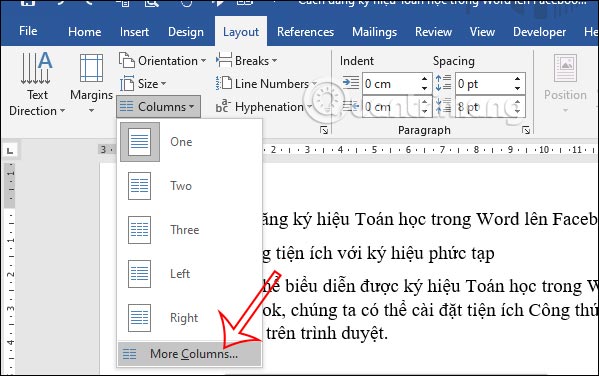Click the right Indent value field
The width and height of the screenshot is (599, 376).
pos(391,107)
